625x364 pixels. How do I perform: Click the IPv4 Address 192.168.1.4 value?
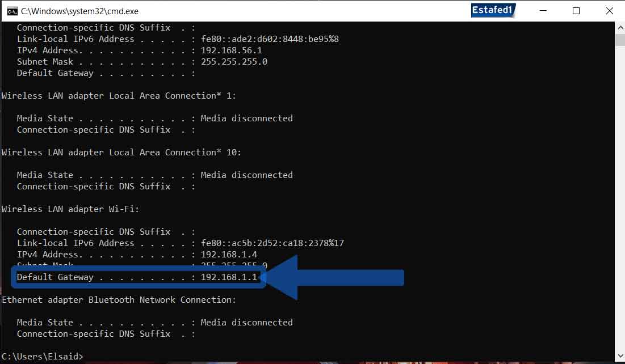point(229,254)
